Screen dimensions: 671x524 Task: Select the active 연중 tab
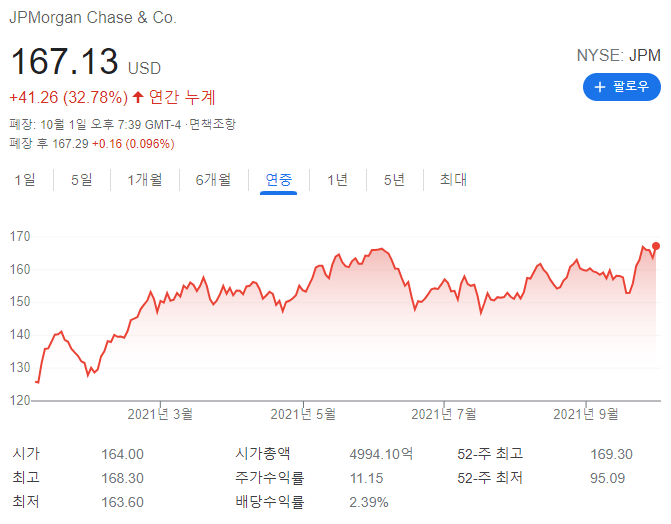pos(278,180)
